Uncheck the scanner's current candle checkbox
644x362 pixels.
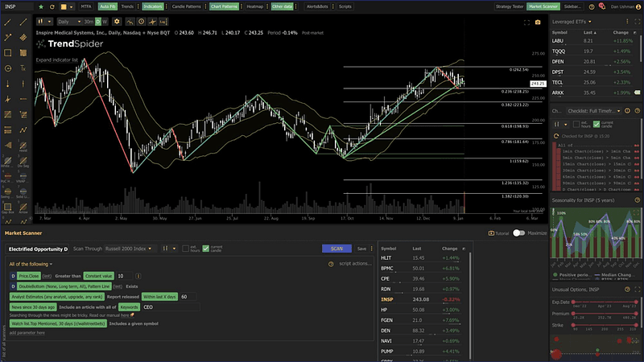click(206, 249)
